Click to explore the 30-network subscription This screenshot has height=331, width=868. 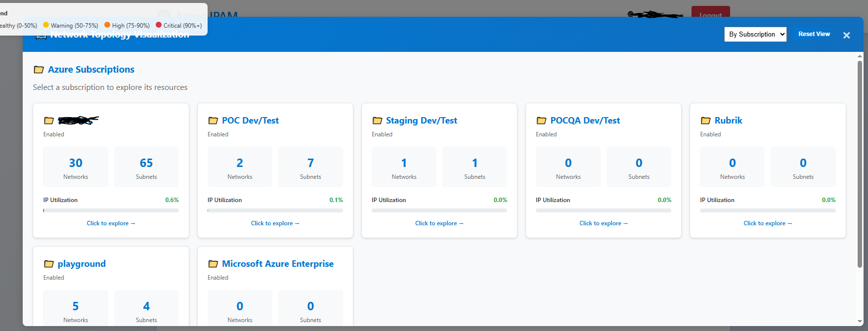coord(111,223)
